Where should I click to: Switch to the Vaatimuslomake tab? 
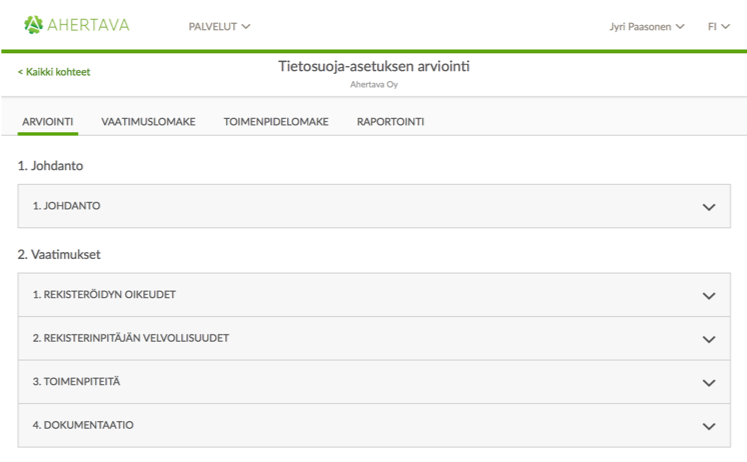[x=148, y=122]
